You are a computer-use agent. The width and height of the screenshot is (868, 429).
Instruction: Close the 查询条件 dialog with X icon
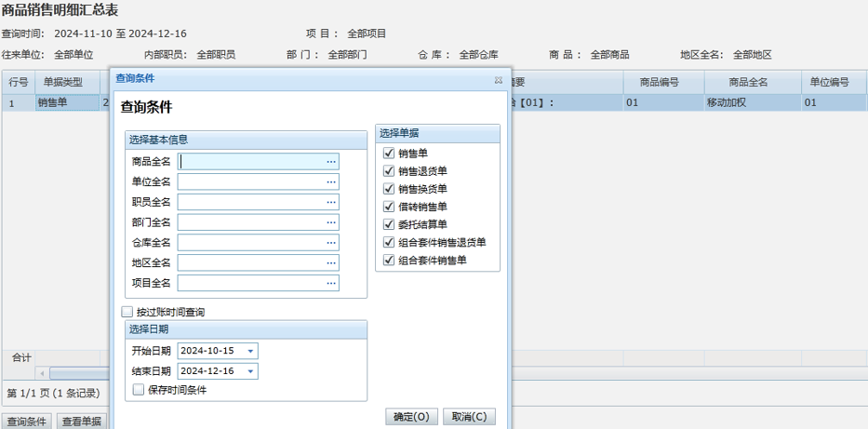tap(499, 80)
